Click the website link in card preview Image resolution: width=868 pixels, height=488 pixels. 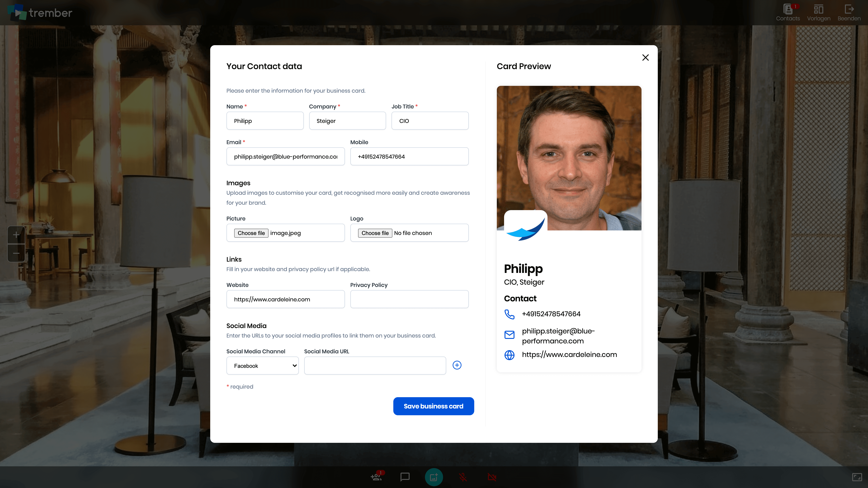[569, 355]
